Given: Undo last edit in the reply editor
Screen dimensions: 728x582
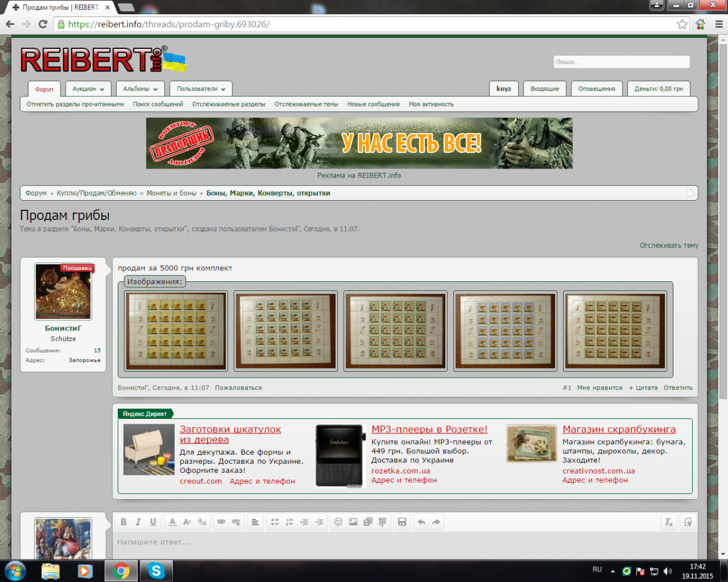Looking at the screenshot, I should tap(422, 522).
